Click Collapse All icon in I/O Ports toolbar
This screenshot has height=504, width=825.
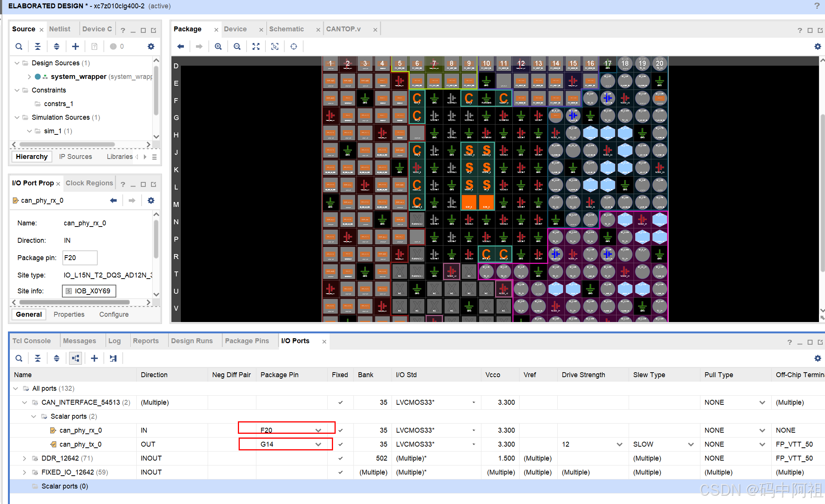click(38, 358)
